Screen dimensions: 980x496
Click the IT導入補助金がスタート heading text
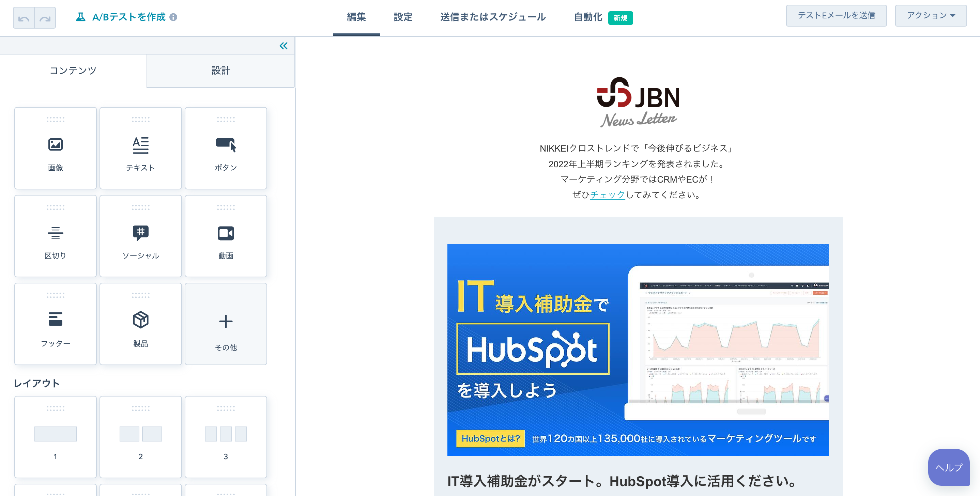click(622, 481)
